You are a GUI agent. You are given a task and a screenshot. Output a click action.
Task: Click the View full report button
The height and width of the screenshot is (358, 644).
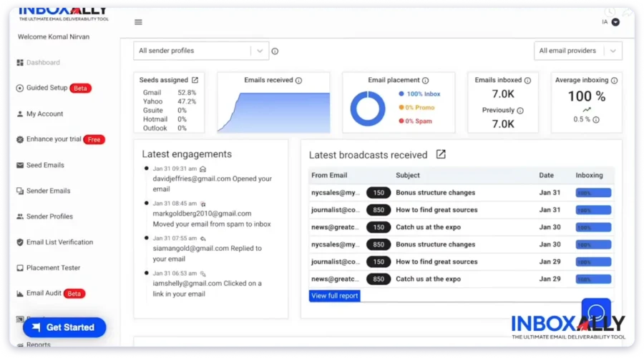pos(335,296)
